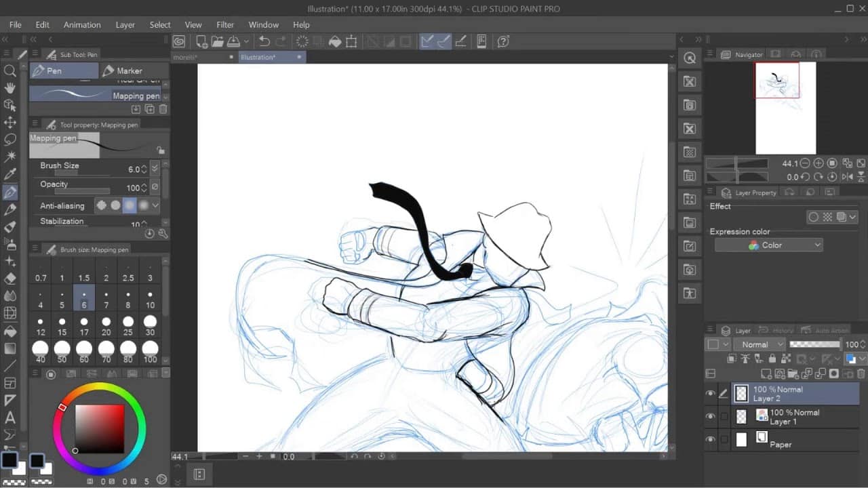Open the Filter menu
Image resolution: width=868 pixels, height=488 pixels.
(x=225, y=25)
